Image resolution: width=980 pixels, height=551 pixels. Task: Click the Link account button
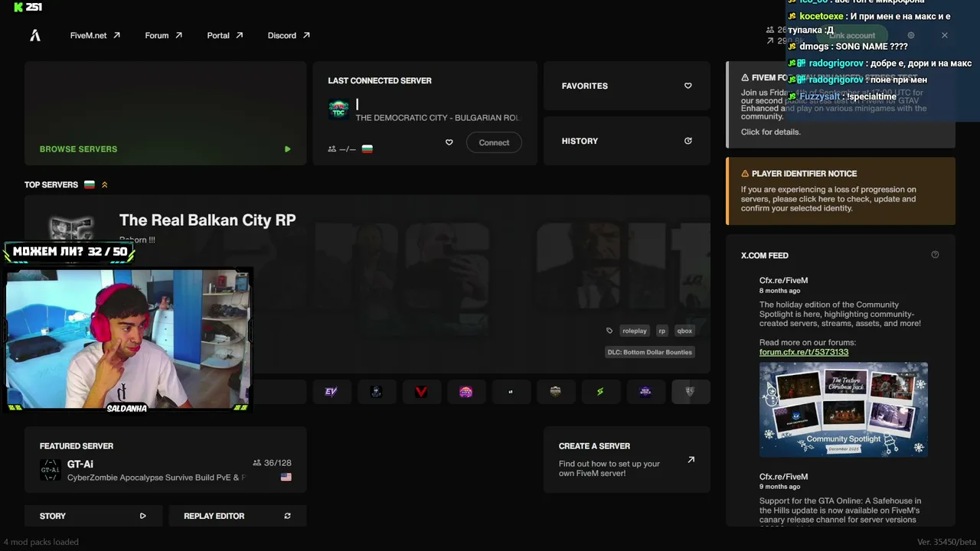[x=851, y=35]
